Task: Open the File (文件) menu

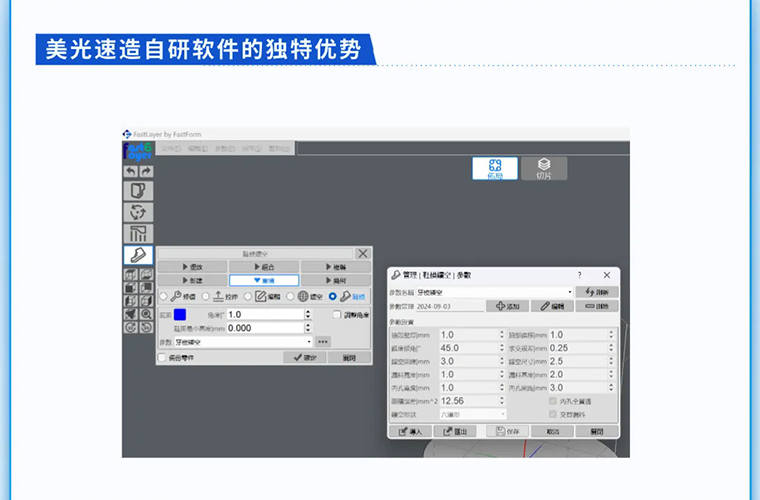Action: (171, 148)
